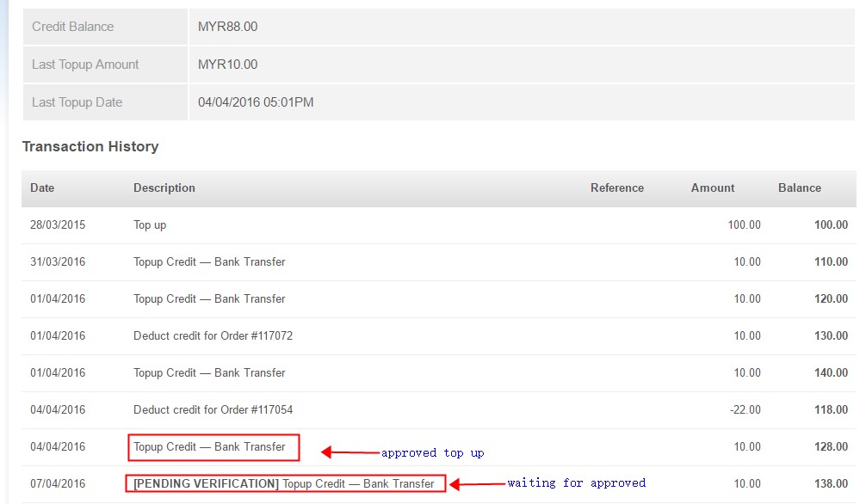The image size is (866, 504).
Task: Click the Amount column header
Action: 712,187
